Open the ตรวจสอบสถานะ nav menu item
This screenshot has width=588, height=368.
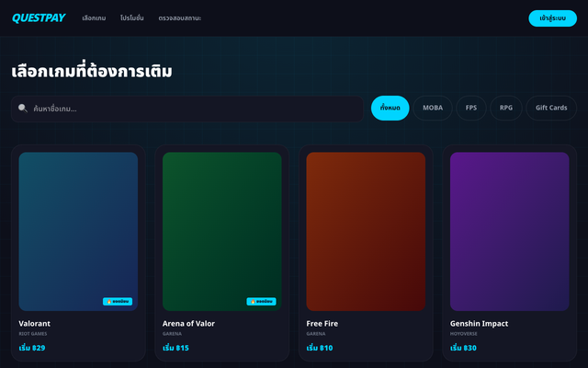click(180, 18)
